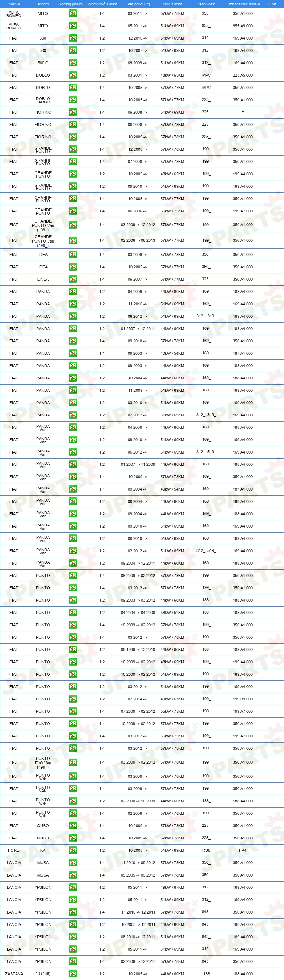Screen dimensions: 284x980
Task: Click fuel icon in MUSA 11.2010 row
Action: tap(73, 863)
